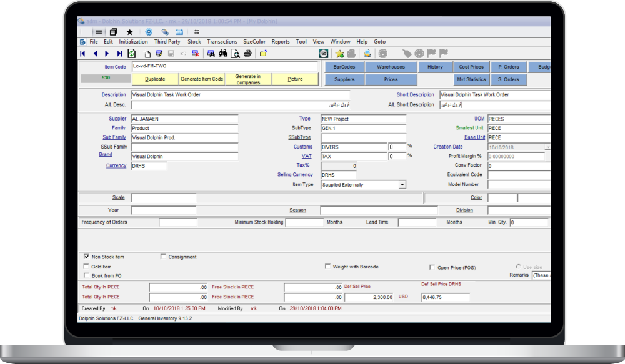Click the green Go icon
This screenshot has width=625, height=364.
pyautogui.click(x=324, y=54)
